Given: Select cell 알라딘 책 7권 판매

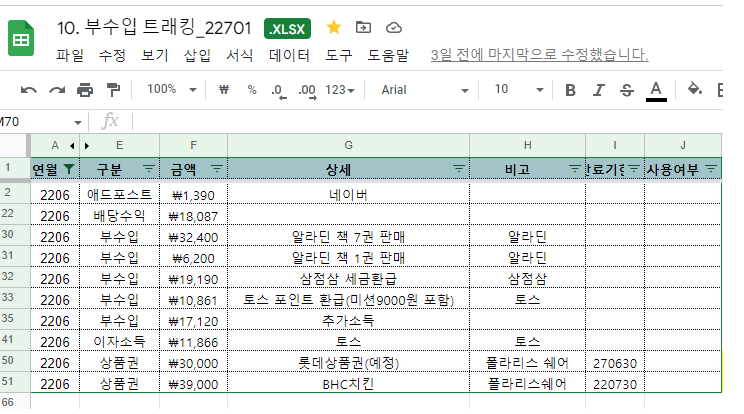Looking at the screenshot, I should click(348, 237).
